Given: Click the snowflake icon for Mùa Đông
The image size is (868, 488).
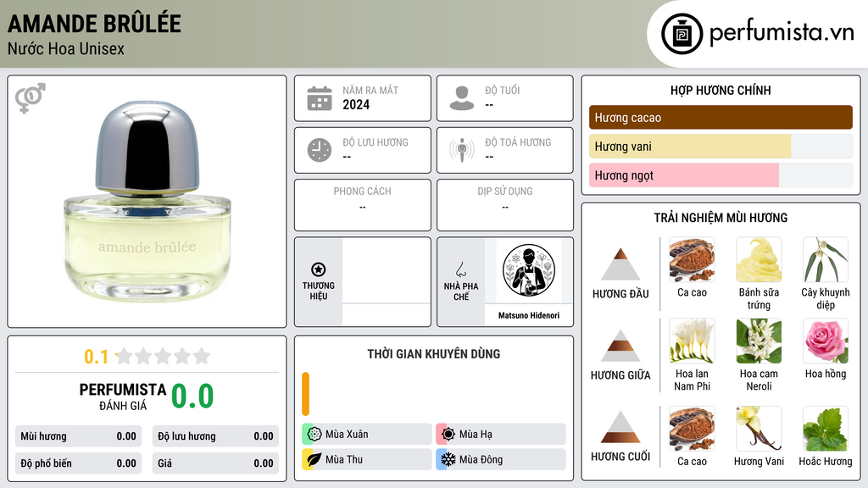Looking at the screenshot, I should [448, 459].
